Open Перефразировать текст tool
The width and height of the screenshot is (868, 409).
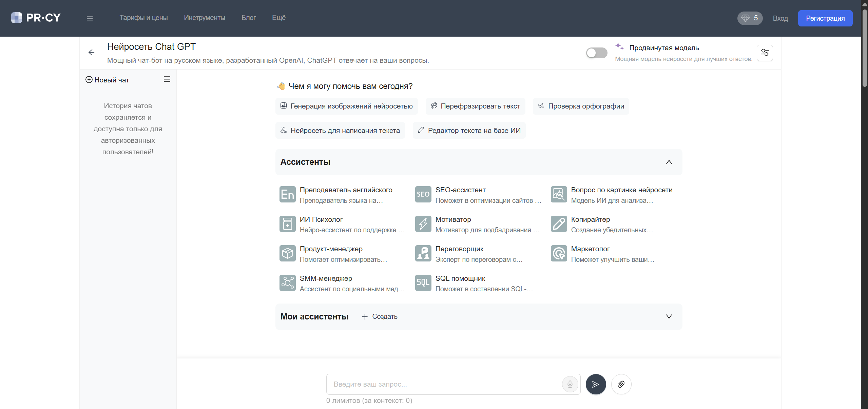(475, 106)
